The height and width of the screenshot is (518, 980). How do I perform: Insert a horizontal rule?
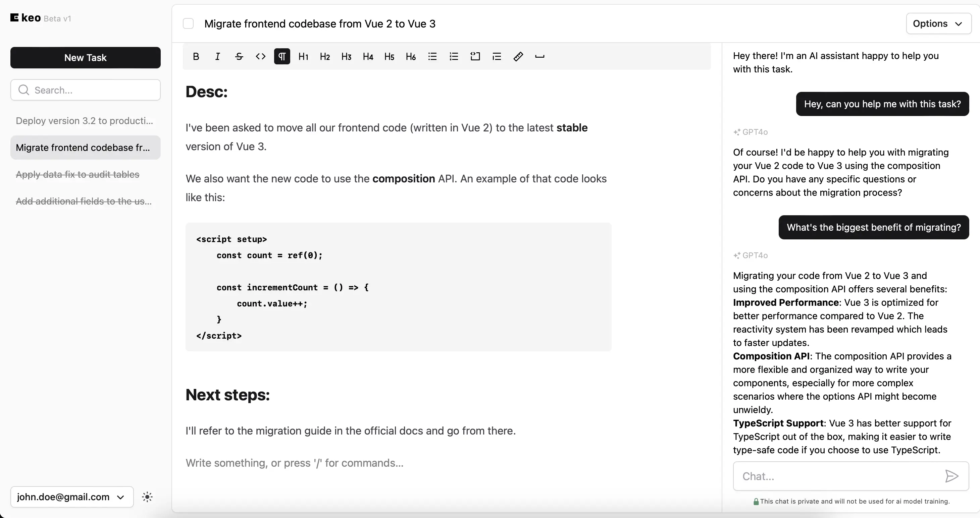540,57
